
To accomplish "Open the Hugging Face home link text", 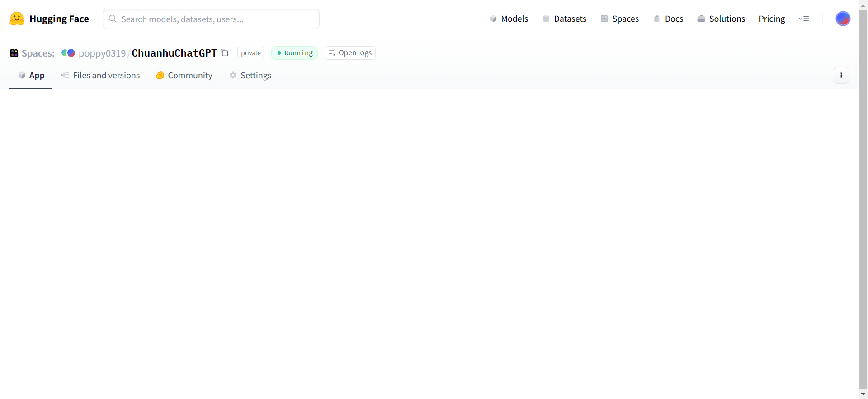I will [59, 19].
